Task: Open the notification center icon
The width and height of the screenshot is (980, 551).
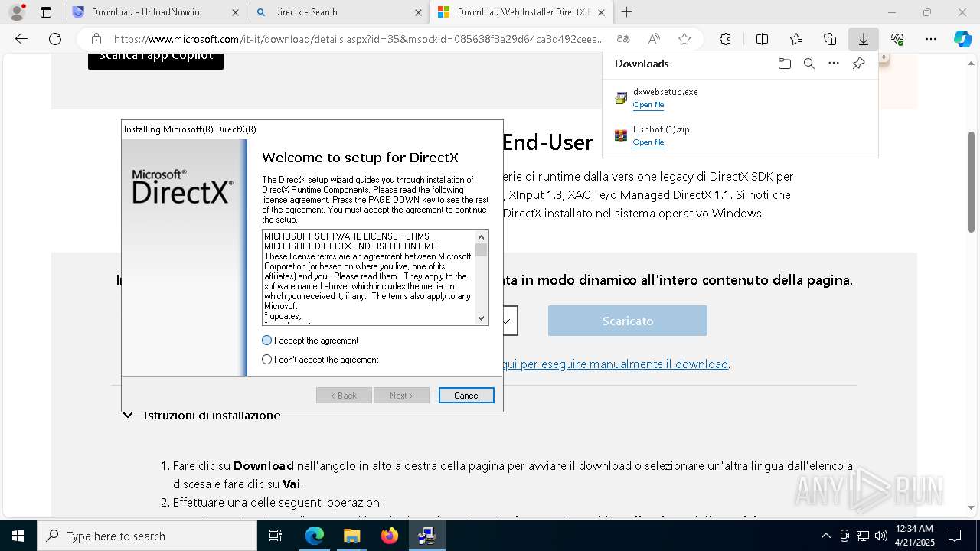Action: (x=955, y=536)
